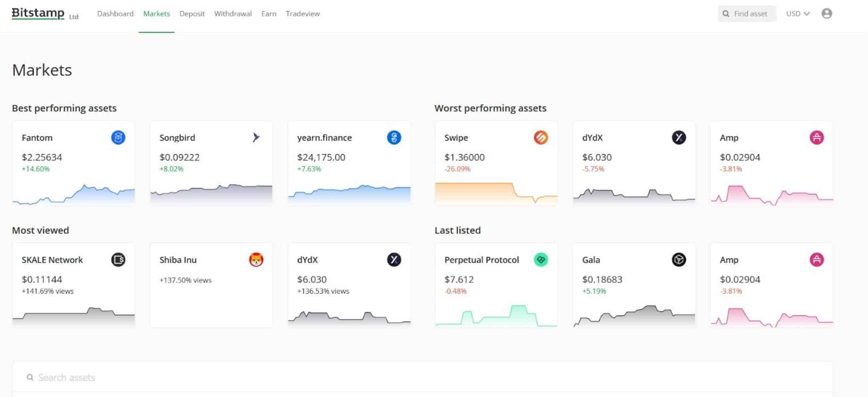Viewport: 868px width, 397px height.
Task: Click the -5.75% change under dYdX
Action: coord(593,169)
